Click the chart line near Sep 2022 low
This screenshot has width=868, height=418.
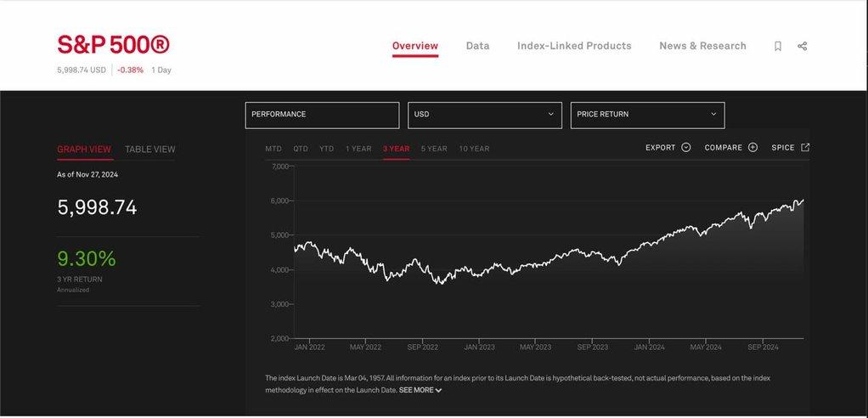[441, 282]
